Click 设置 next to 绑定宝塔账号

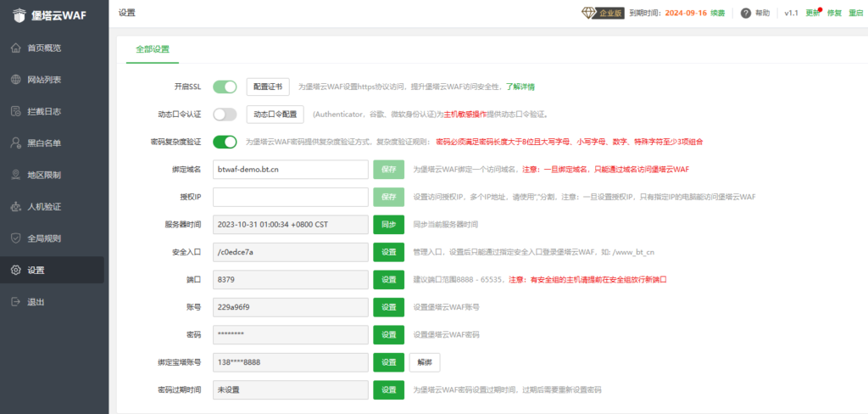click(388, 362)
